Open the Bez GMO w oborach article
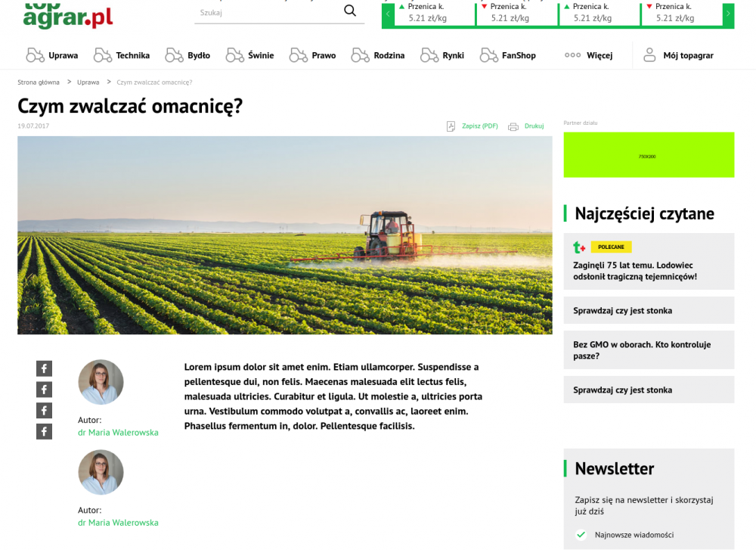The image size is (756, 550). [x=642, y=350]
